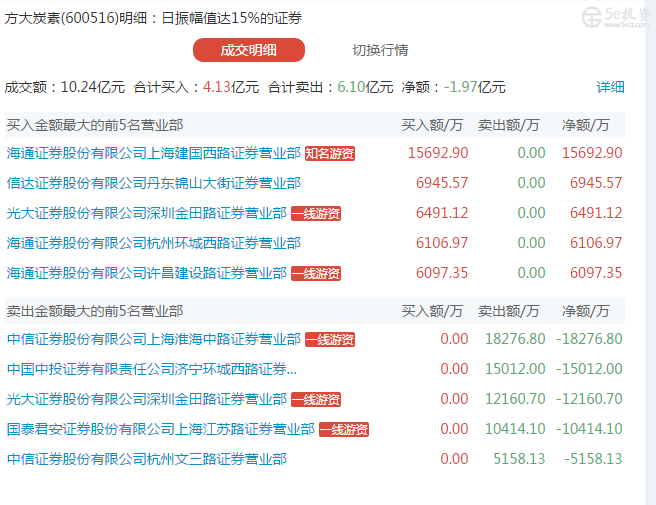
Task: Click 一线游资 badge on 卖出 list 深圳金田路 row
Action: pos(316,400)
